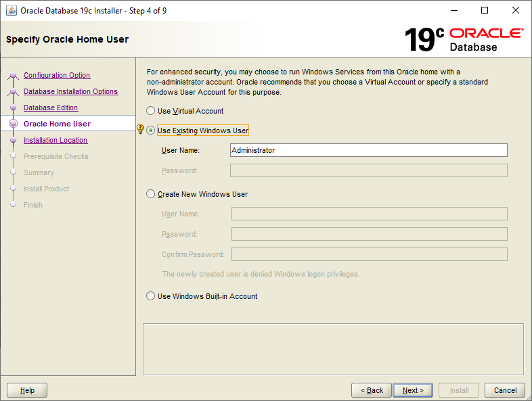
Task: Click the empty message area at bottom
Action: pyautogui.click(x=333, y=349)
